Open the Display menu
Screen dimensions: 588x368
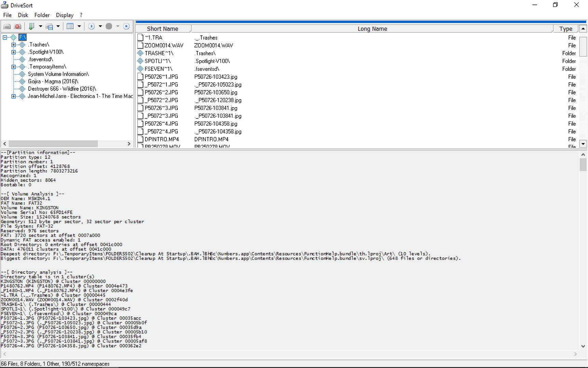coord(65,15)
